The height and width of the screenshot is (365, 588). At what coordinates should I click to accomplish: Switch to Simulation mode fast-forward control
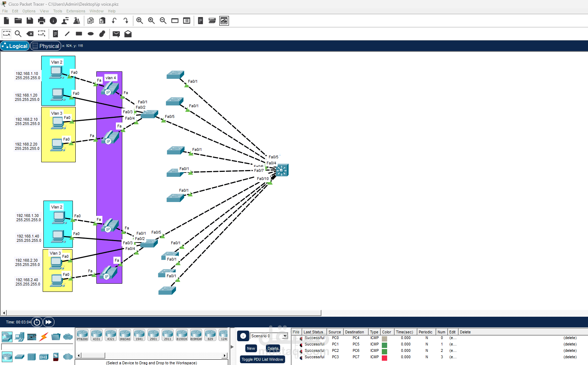pyautogui.click(x=48, y=322)
